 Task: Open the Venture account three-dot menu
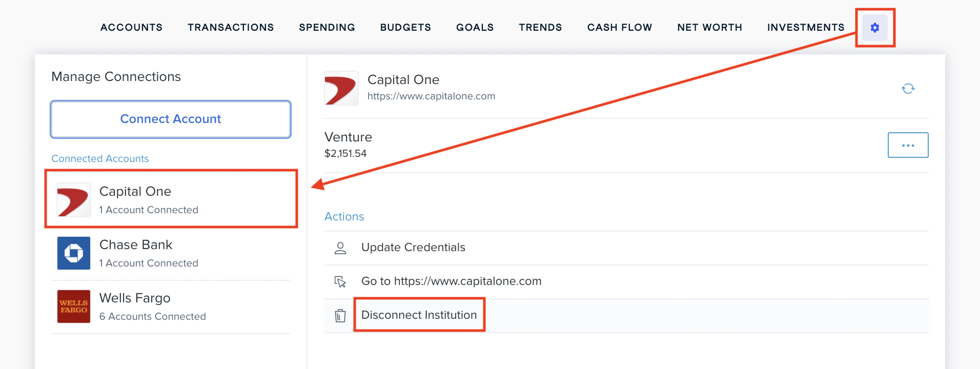point(908,145)
